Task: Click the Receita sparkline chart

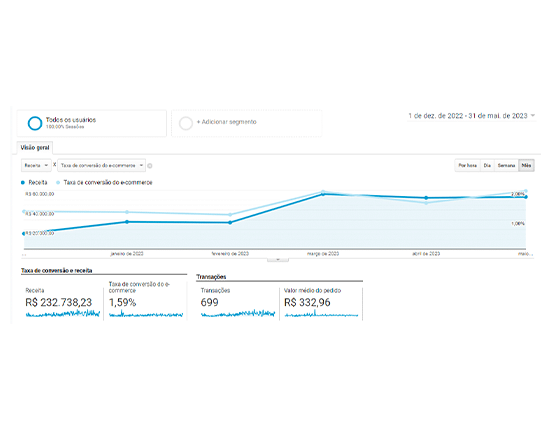Action: pyautogui.click(x=63, y=313)
